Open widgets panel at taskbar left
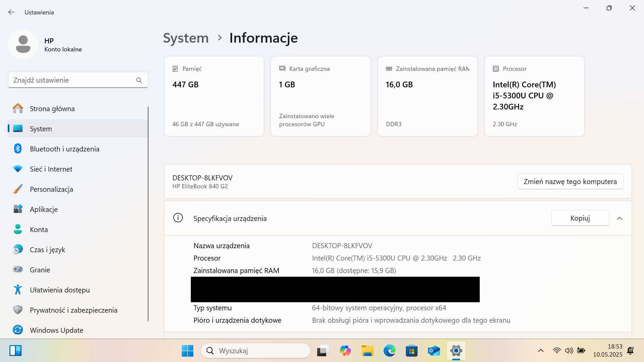This screenshot has height=362, width=644. (15, 351)
